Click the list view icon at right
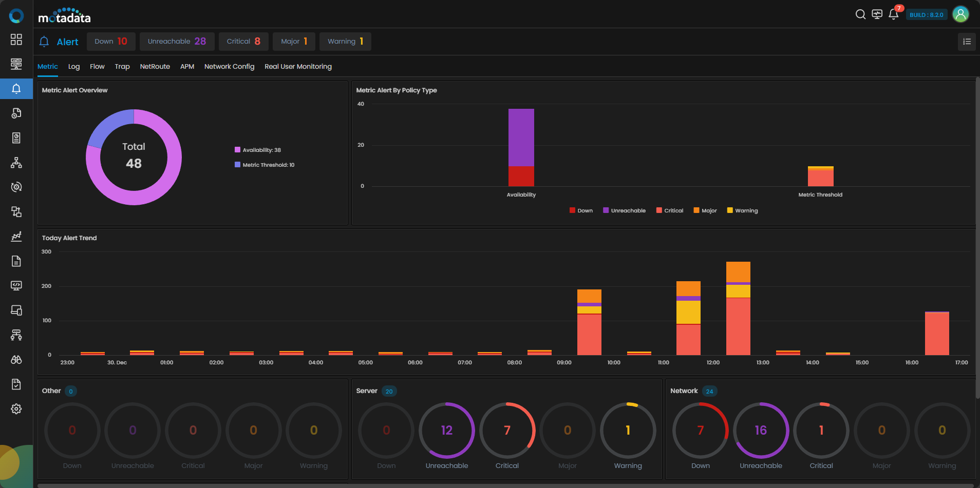 [967, 42]
